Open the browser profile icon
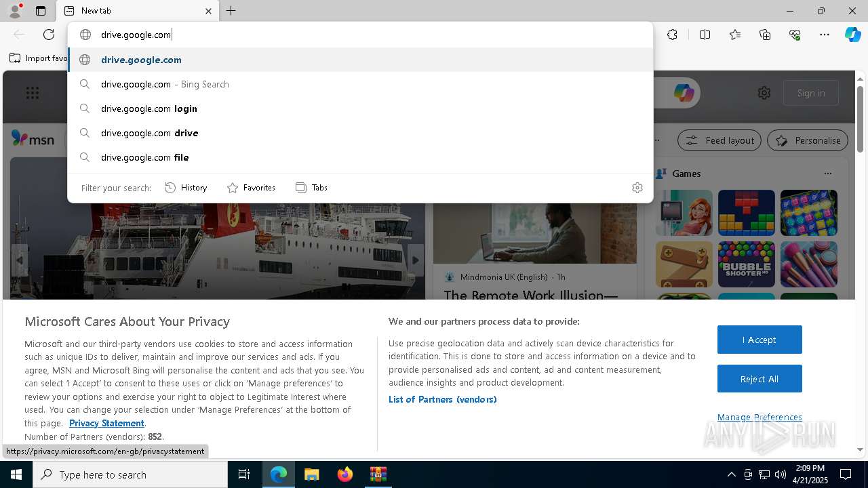 [x=15, y=11]
